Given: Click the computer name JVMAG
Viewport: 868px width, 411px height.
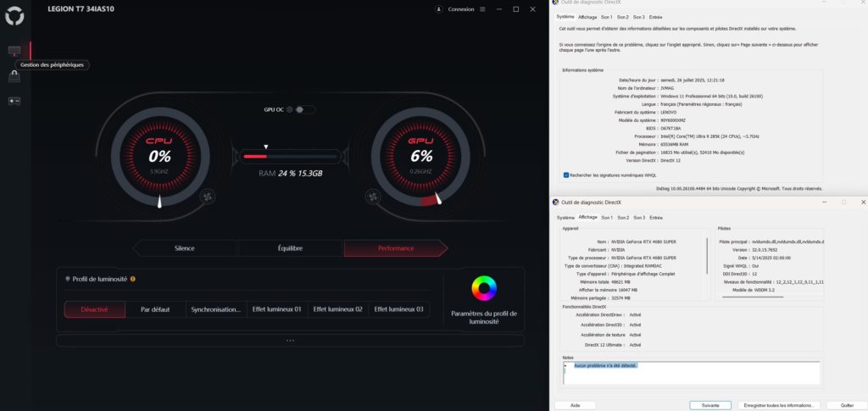Looking at the screenshot, I should point(666,88).
